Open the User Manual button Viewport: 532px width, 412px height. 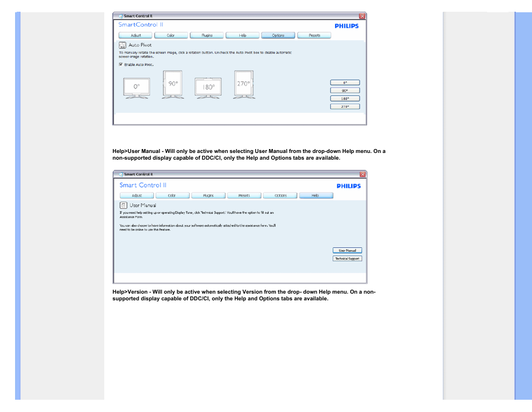[x=347, y=251]
